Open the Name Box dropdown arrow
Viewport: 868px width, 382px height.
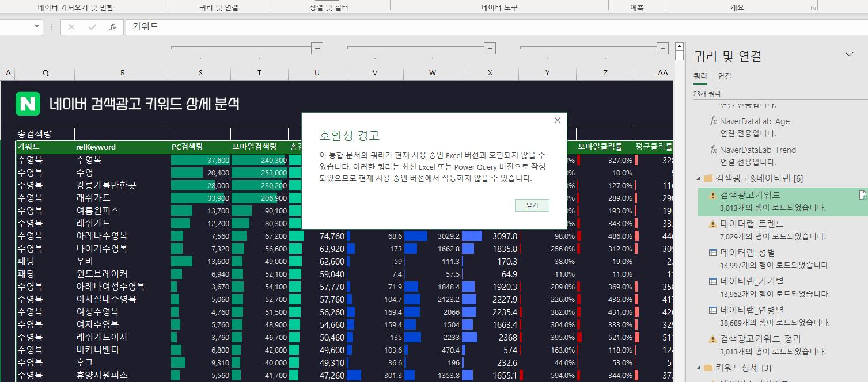pyautogui.click(x=37, y=27)
